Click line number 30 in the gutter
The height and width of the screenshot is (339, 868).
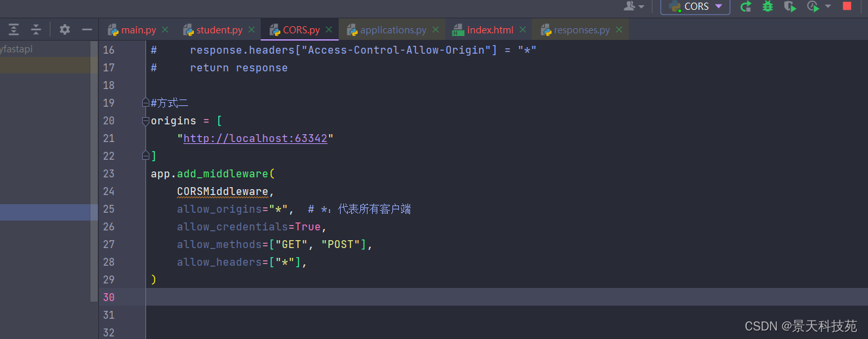click(108, 297)
